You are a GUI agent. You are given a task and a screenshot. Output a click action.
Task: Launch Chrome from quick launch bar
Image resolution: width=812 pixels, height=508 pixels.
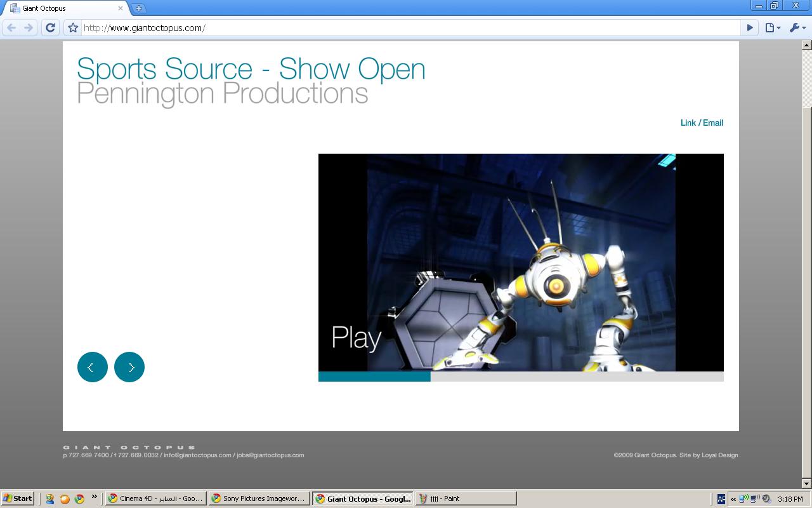tap(79, 499)
